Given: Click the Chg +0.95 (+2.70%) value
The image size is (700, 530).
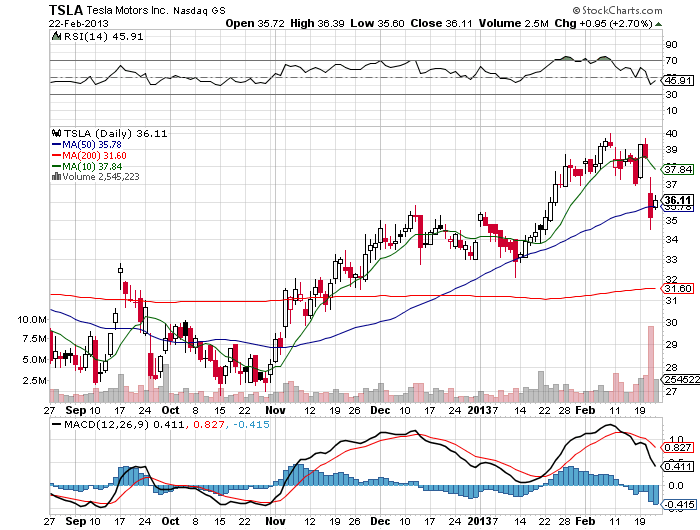Looking at the screenshot, I should pos(604,23).
